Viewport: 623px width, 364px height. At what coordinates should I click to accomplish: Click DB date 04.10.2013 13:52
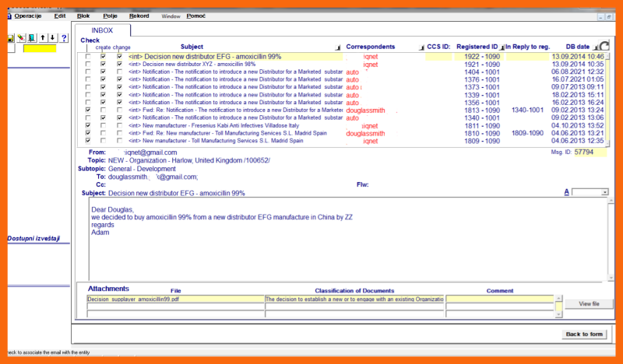pyautogui.click(x=577, y=126)
